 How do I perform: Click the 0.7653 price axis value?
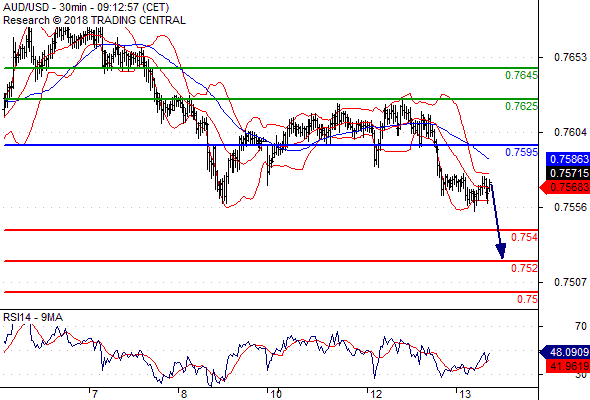[570, 57]
